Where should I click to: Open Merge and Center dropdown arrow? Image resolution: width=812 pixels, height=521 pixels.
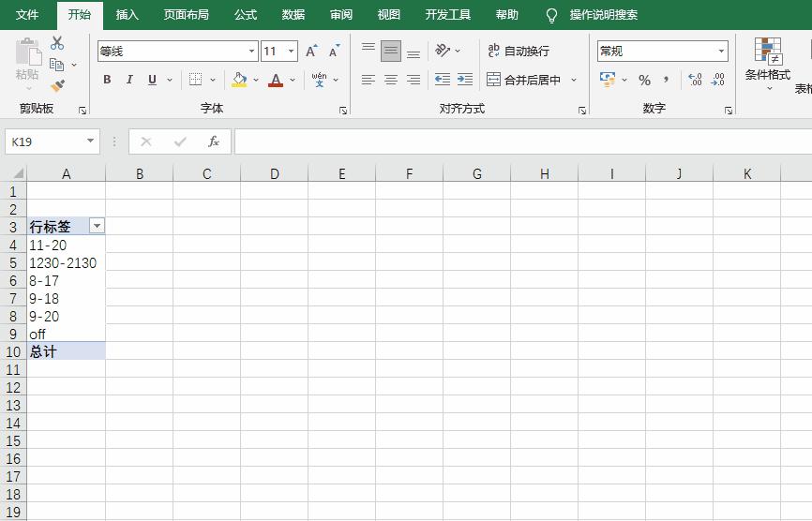[574, 81]
